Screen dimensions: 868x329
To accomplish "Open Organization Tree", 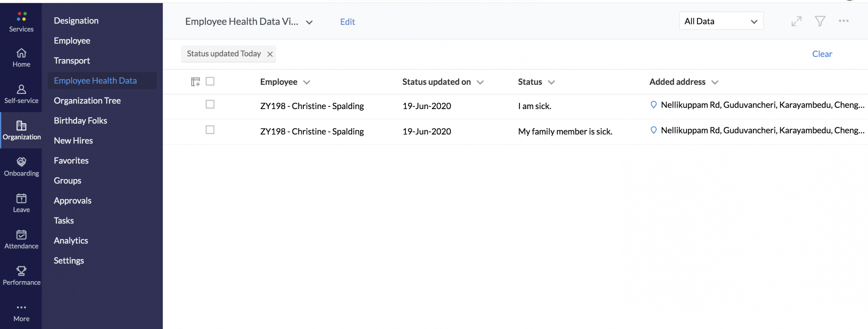I will [x=87, y=100].
